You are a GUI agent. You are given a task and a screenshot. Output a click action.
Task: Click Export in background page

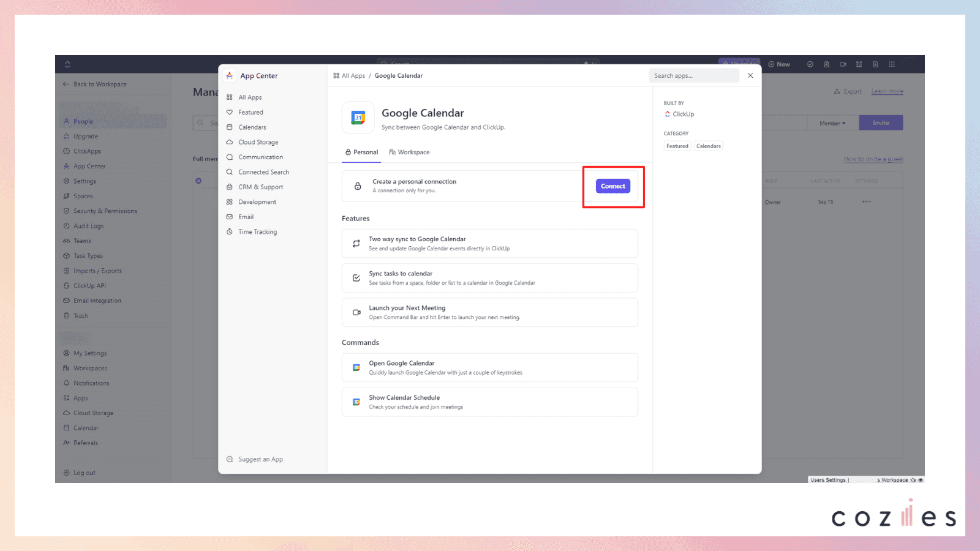pos(848,92)
